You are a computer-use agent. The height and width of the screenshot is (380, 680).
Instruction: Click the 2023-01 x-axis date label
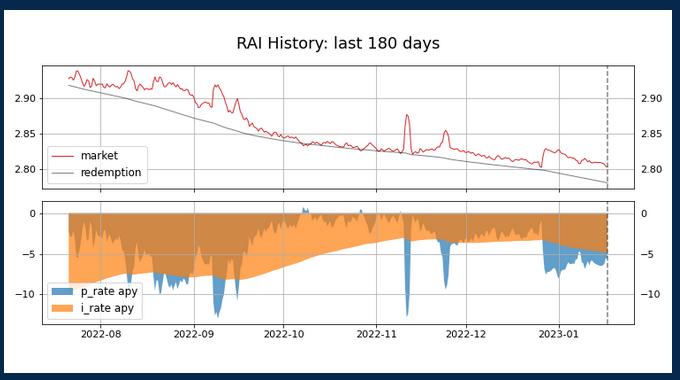[559, 334]
